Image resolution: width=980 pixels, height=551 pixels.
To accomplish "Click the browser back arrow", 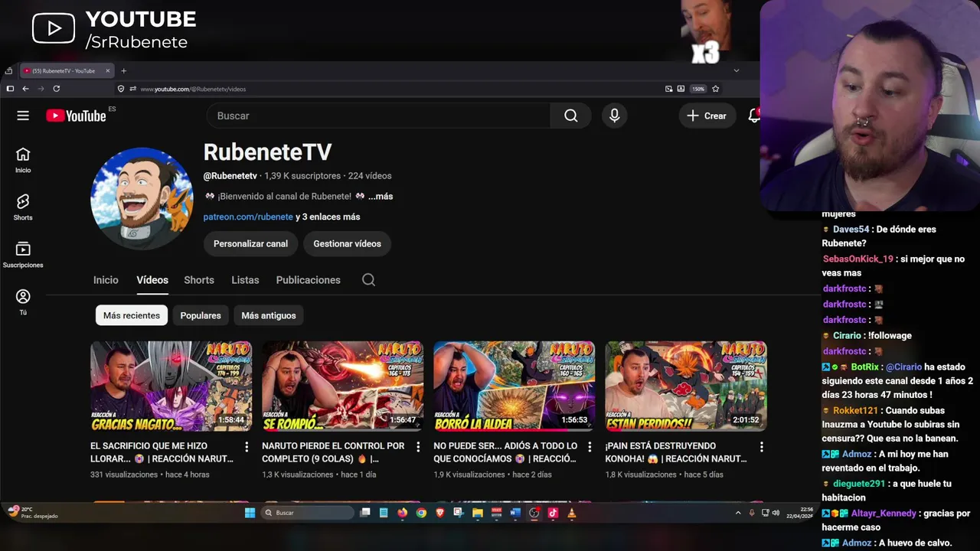I will 25,89.
